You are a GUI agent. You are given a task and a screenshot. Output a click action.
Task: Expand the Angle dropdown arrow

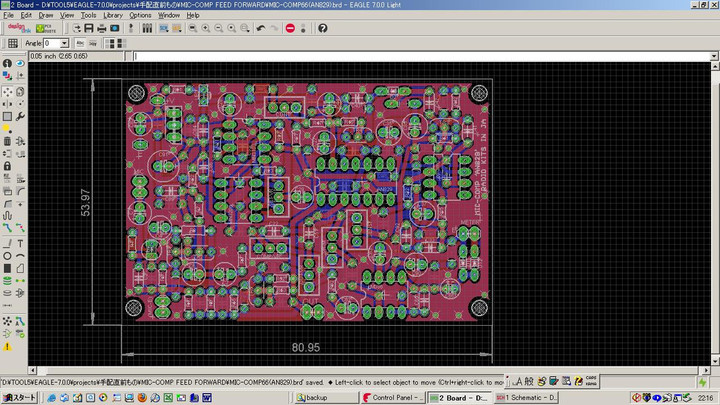[x=64, y=44]
